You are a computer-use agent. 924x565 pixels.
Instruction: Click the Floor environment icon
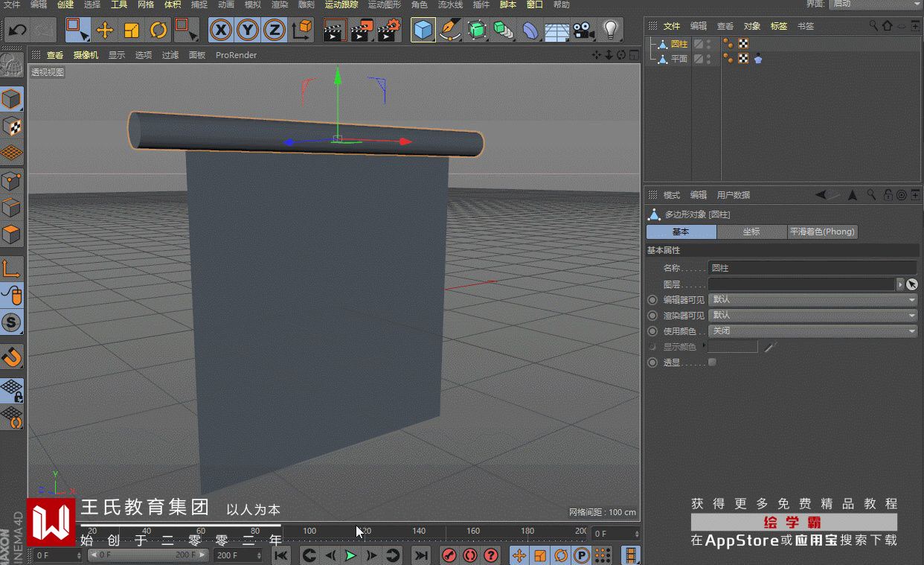pyautogui.click(x=557, y=31)
